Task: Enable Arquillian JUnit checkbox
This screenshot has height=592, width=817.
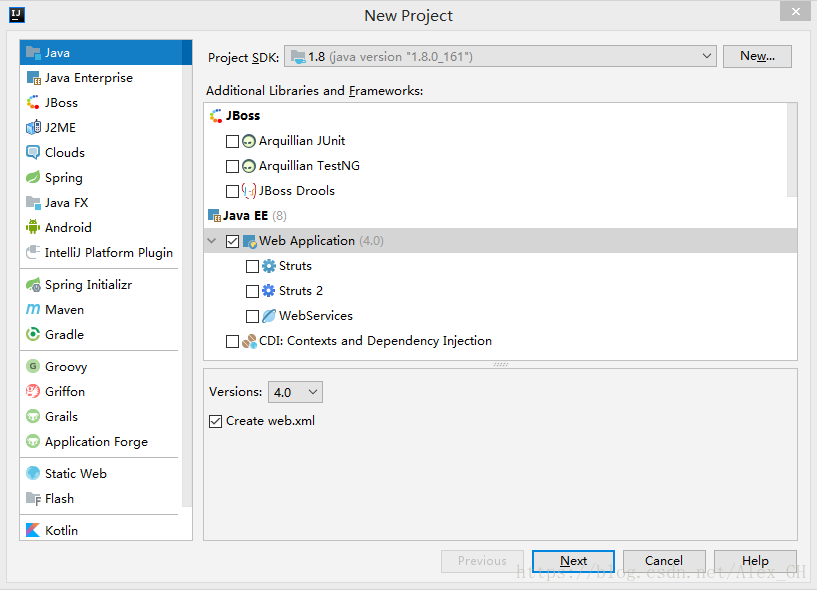Action: 232,141
